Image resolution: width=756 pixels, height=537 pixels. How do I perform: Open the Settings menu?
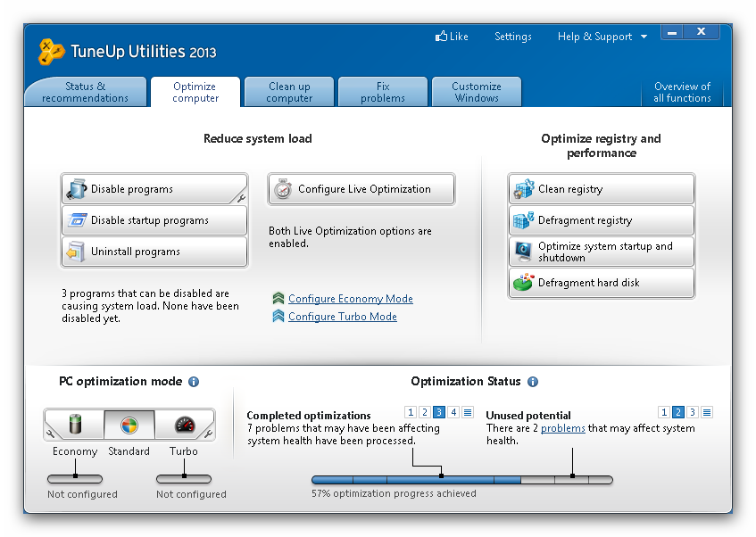[x=513, y=37]
